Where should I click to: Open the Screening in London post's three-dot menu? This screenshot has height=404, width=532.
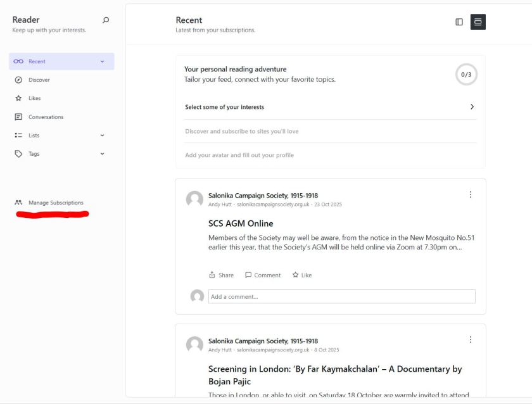tap(470, 340)
